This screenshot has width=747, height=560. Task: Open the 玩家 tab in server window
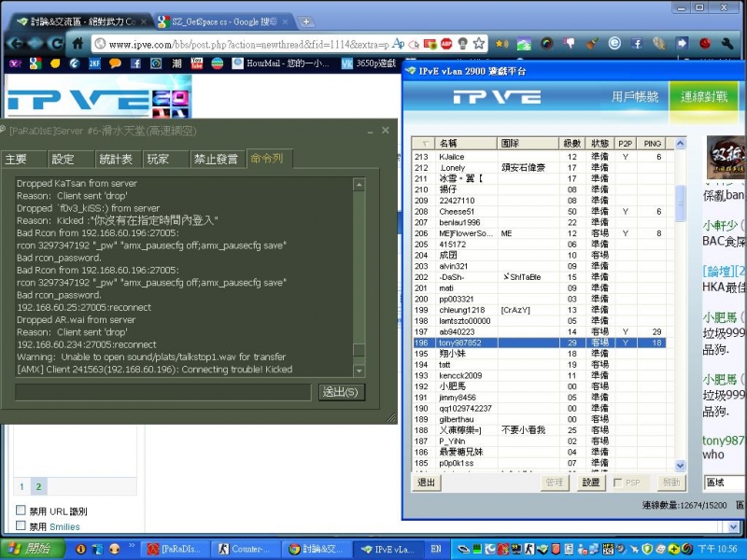point(166,159)
